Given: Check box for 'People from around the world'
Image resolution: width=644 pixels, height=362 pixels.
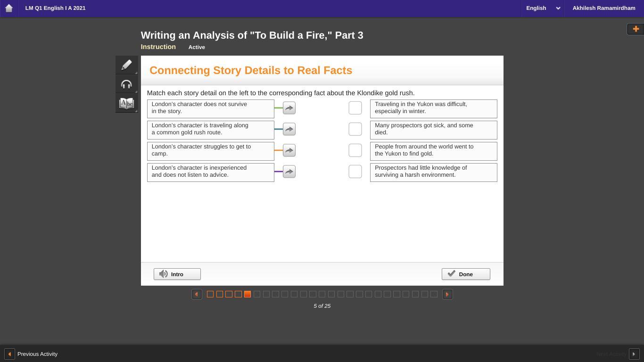Looking at the screenshot, I should click(x=355, y=150).
